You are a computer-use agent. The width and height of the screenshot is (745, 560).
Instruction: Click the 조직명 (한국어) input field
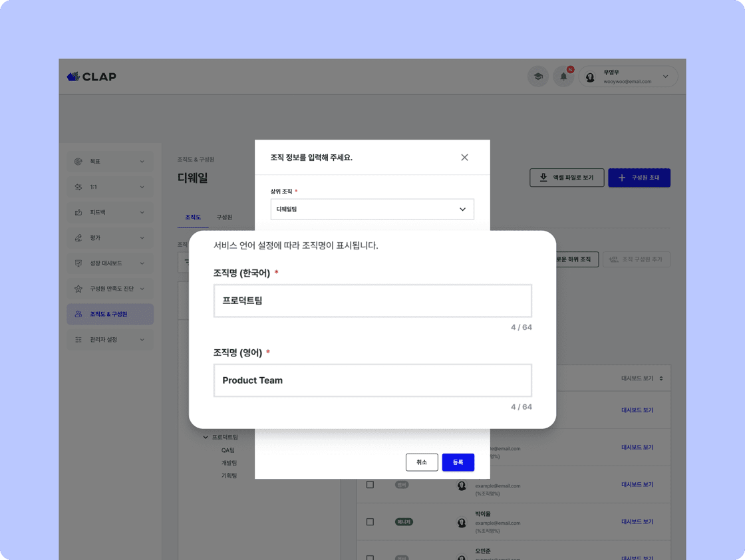click(372, 301)
